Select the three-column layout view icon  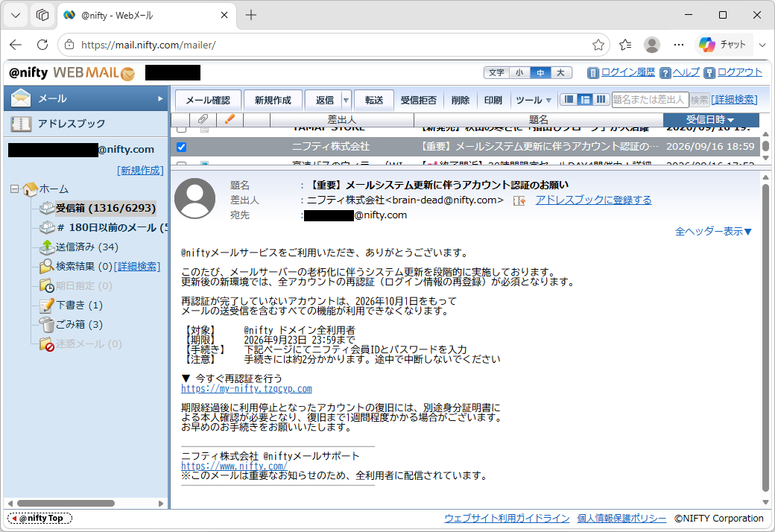point(601,99)
